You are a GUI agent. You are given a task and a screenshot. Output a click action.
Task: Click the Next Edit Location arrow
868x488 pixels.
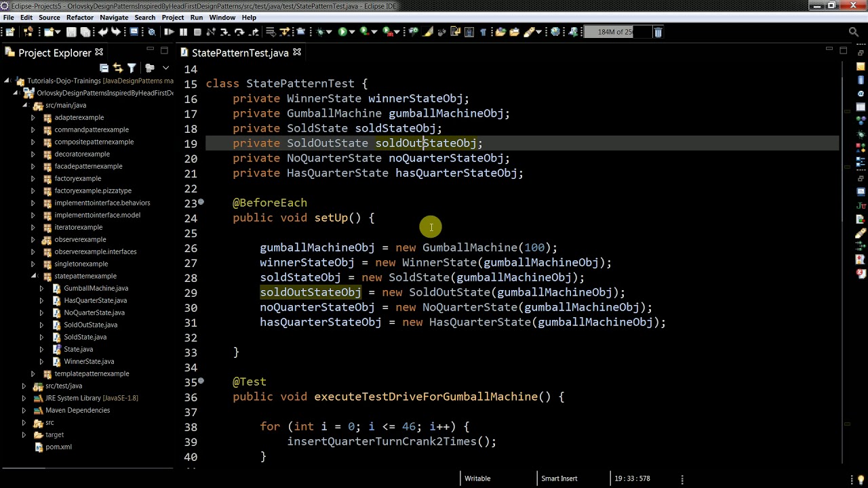[x=116, y=32]
